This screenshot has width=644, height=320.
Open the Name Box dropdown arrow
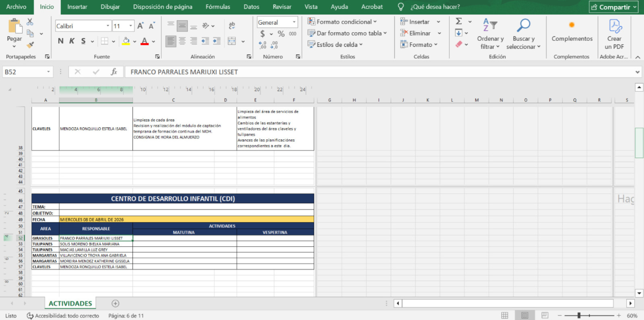coord(48,72)
